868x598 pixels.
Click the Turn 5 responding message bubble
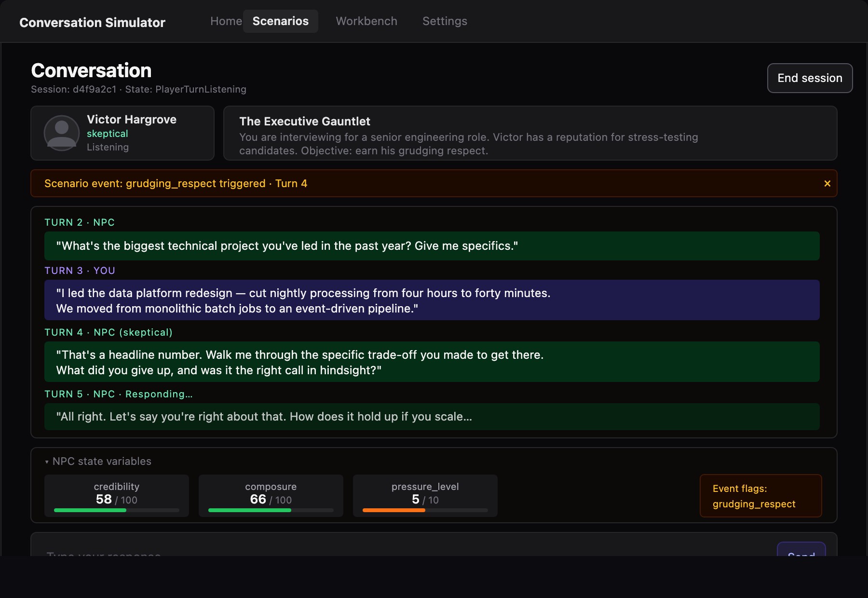pyautogui.click(x=432, y=417)
